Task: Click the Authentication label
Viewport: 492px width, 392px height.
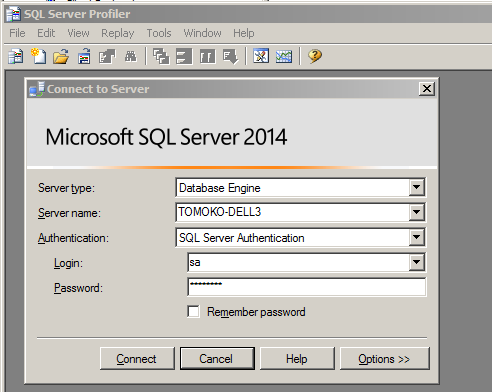Action: tap(73, 238)
